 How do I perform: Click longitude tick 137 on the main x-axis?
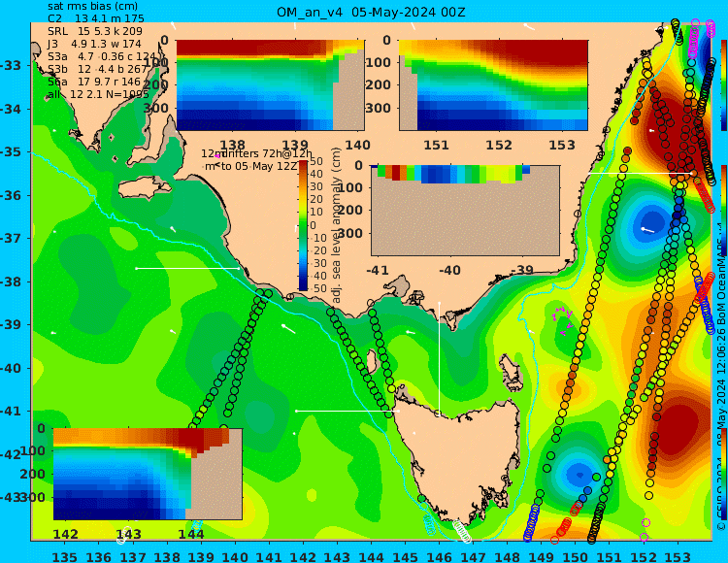[x=133, y=556]
